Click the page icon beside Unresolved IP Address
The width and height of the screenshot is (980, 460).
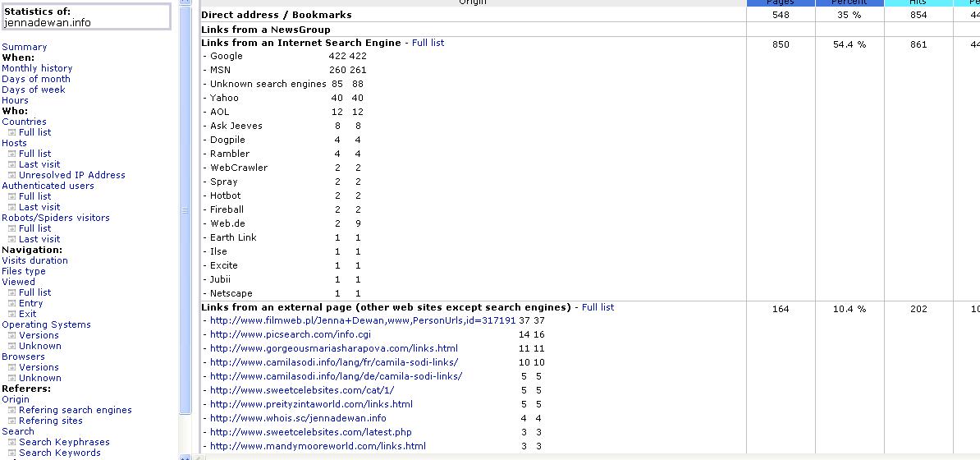click(x=12, y=175)
